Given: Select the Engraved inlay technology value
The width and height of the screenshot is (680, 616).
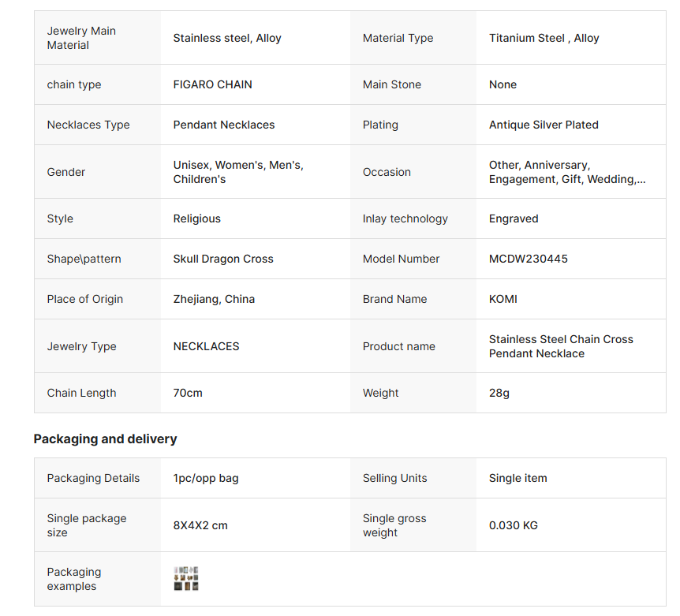Looking at the screenshot, I should click(514, 218).
